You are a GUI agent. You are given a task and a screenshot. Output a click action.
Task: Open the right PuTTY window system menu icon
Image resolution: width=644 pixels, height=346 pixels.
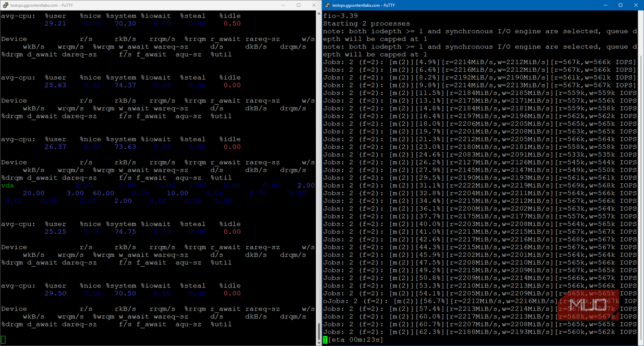pyautogui.click(x=327, y=5)
